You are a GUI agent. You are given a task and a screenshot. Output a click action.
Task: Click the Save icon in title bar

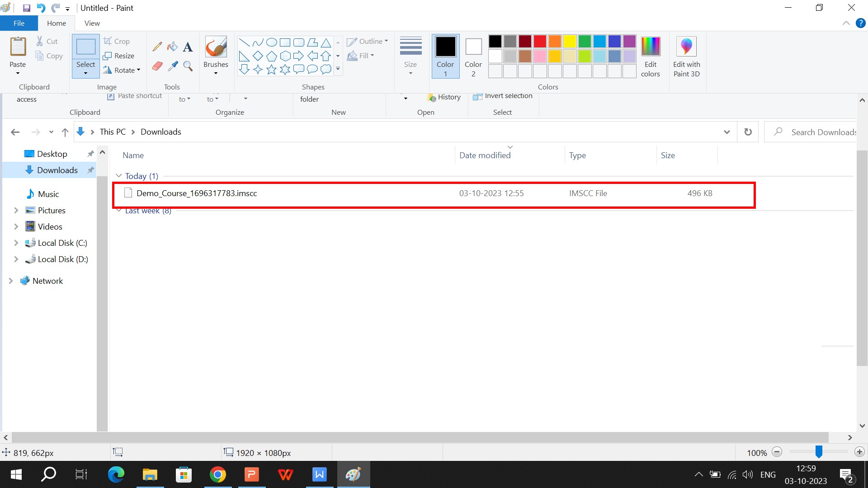point(27,8)
